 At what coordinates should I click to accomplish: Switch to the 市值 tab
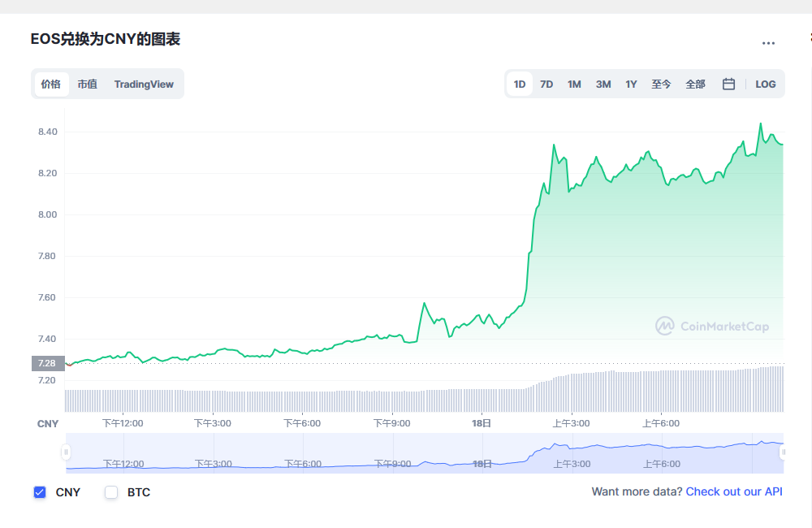pyautogui.click(x=88, y=84)
